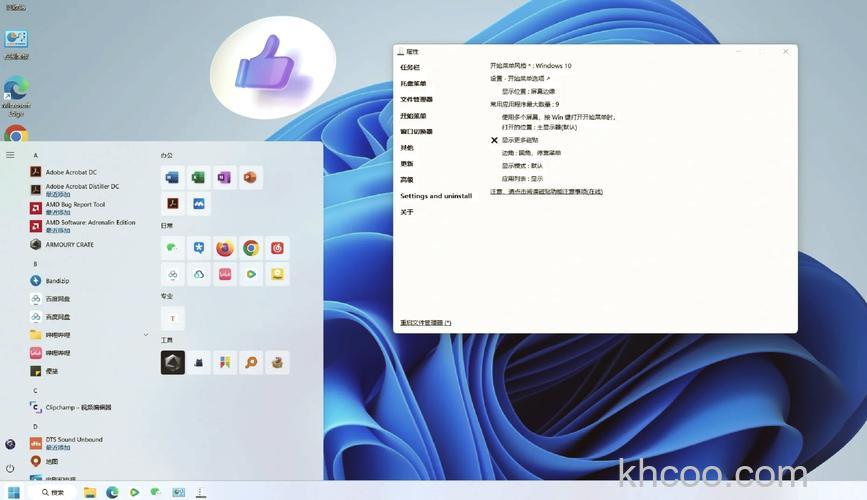Open the Microsoft Edge desktop shortcut
The height and width of the screenshot is (500, 867).
coord(16,96)
